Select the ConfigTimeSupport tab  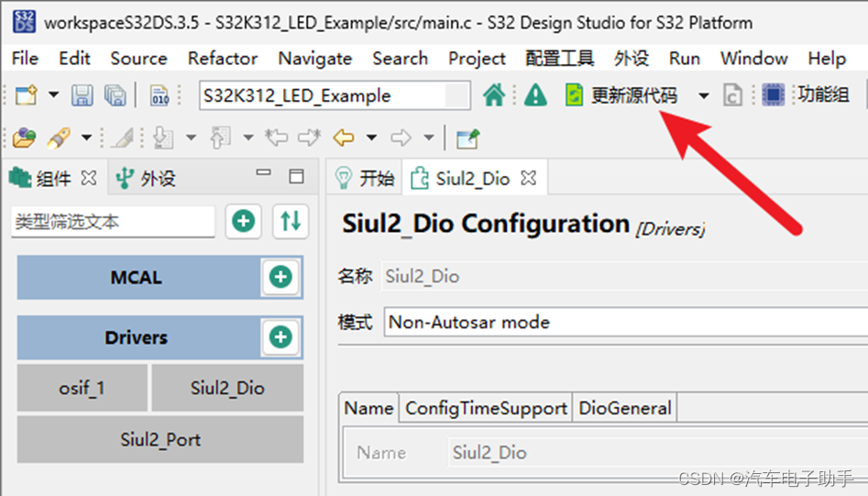[486, 408]
